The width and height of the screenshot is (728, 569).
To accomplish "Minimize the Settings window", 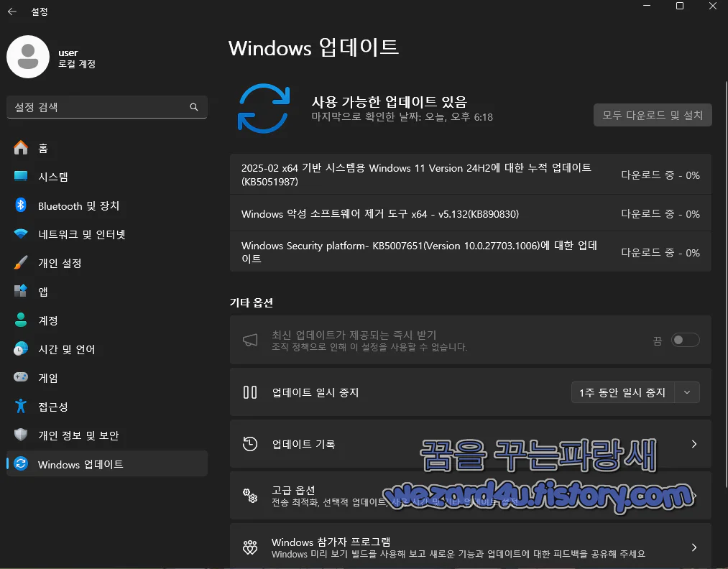I will [x=647, y=6].
